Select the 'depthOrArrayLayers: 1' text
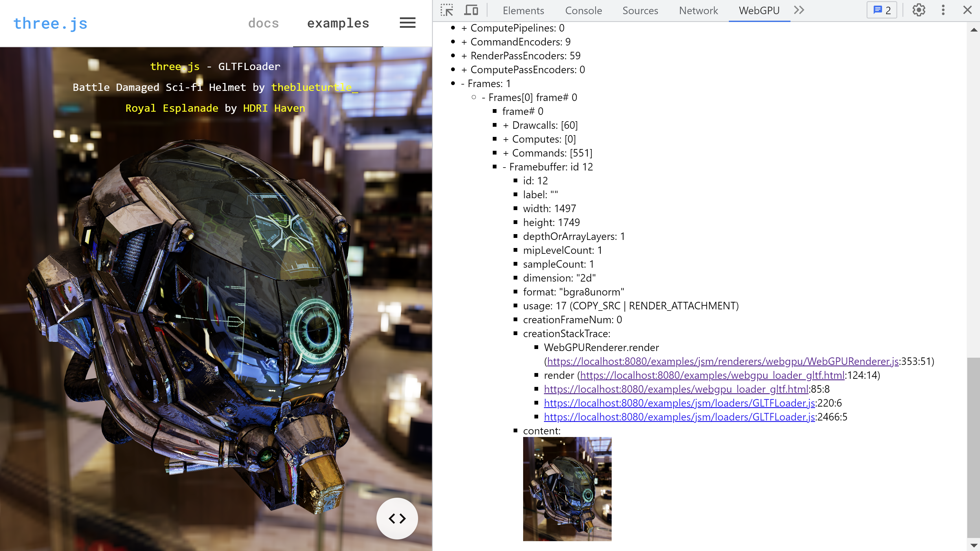The height and width of the screenshot is (551, 980). pyautogui.click(x=574, y=236)
